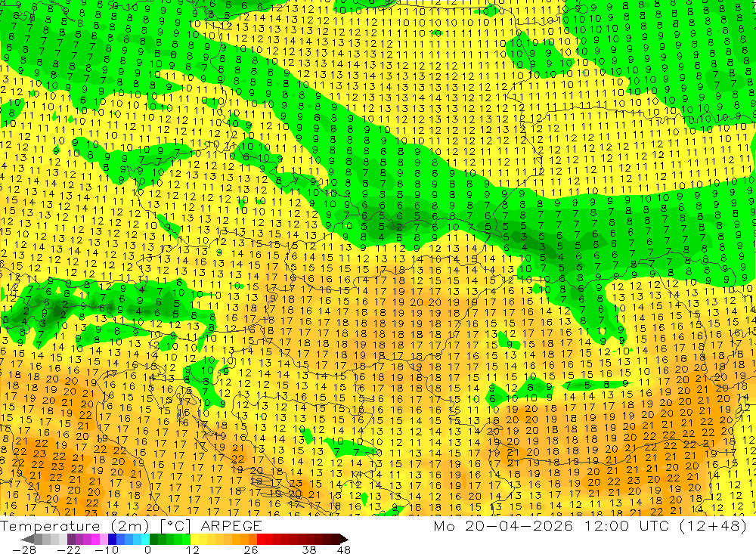Click the 38 legend label
Viewport: 756px width, 554px height.
pos(309,549)
